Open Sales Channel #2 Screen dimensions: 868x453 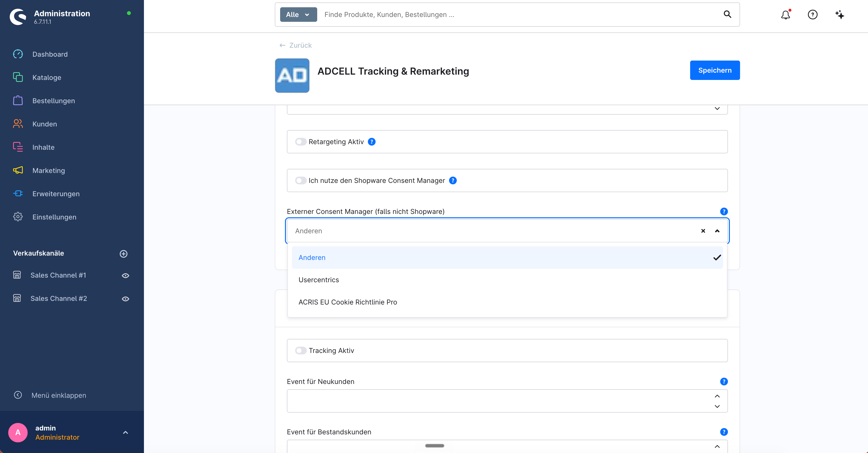tap(59, 298)
